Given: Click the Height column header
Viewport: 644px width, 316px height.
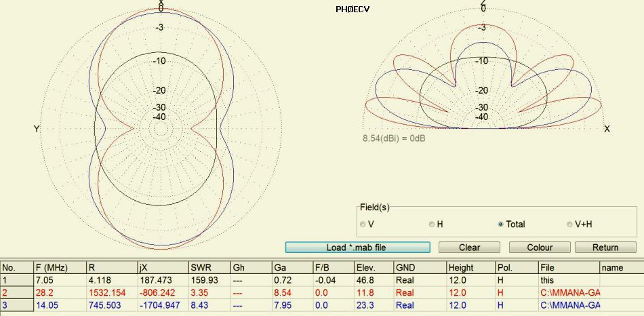Looking at the screenshot, I should [470, 267].
